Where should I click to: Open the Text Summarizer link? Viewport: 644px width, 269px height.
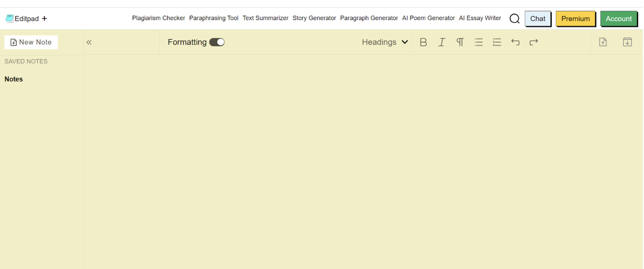pyautogui.click(x=265, y=18)
